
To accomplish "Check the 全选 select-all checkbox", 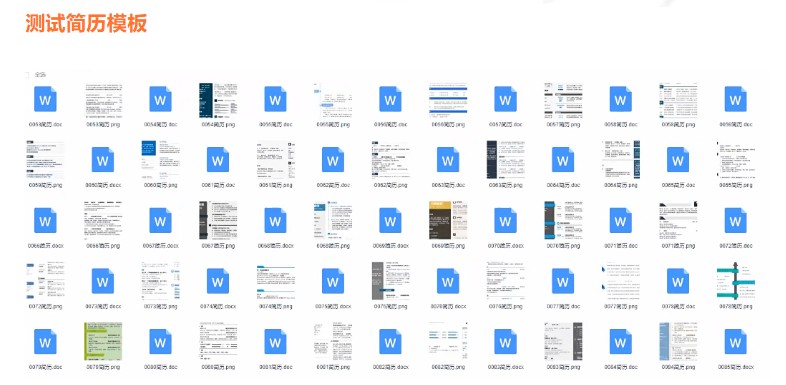I will point(27,75).
